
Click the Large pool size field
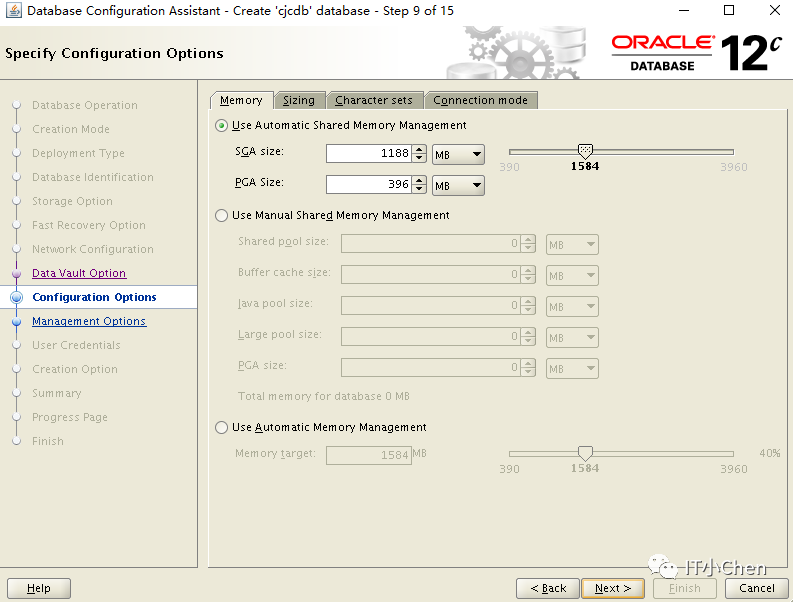coord(430,336)
